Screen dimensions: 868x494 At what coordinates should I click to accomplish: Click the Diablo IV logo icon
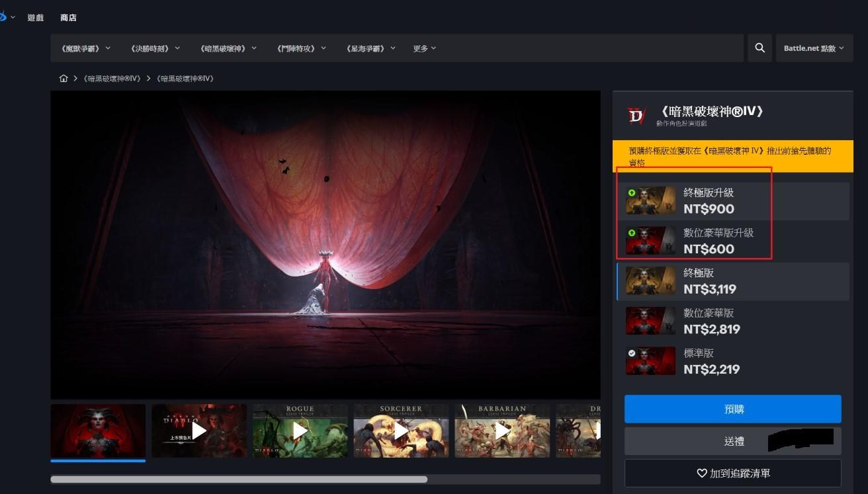pos(636,116)
